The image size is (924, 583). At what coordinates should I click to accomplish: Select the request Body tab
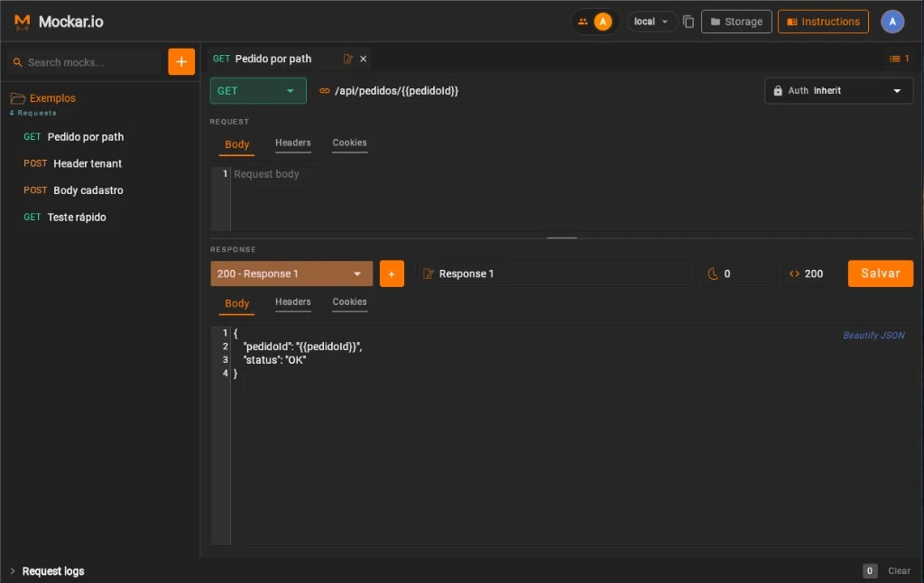click(x=237, y=144)
